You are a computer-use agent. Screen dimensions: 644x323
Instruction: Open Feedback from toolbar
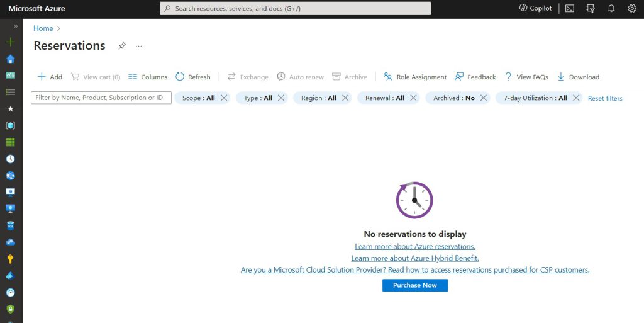[x=475, y=77]
